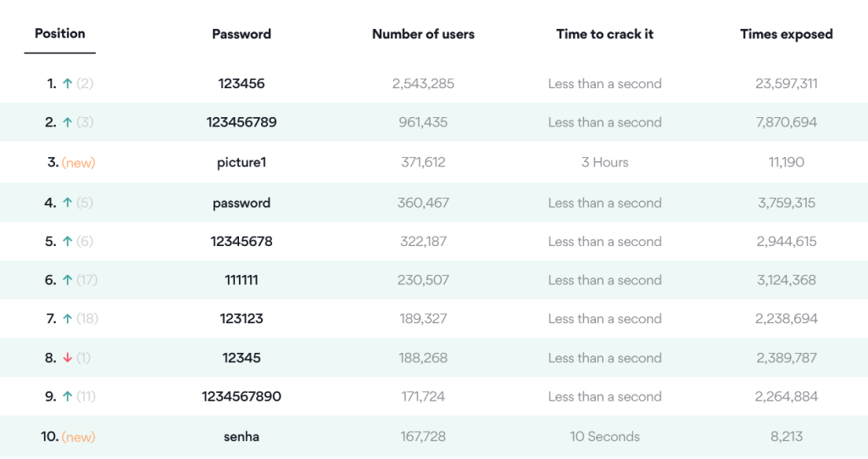The width and height of the screenshot is (868, 459).
Task: Click the up arrow beside position 1
Action: pos(67,84)
